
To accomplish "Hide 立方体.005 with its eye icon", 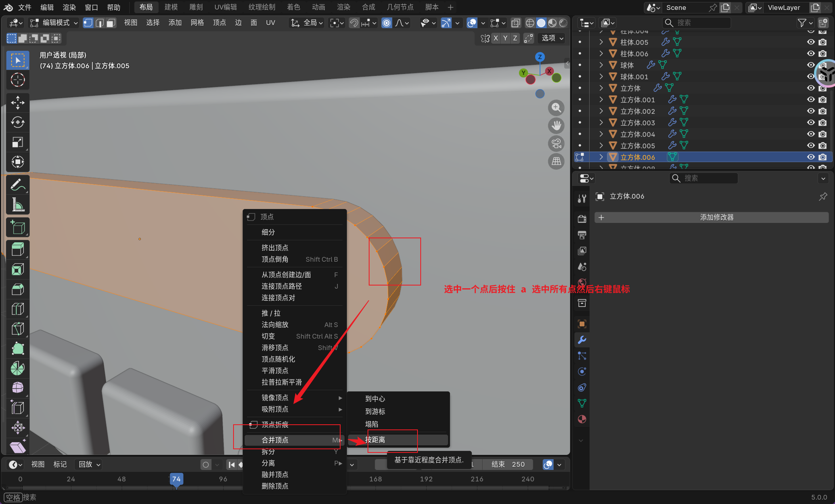I will (x=810, y=146).
